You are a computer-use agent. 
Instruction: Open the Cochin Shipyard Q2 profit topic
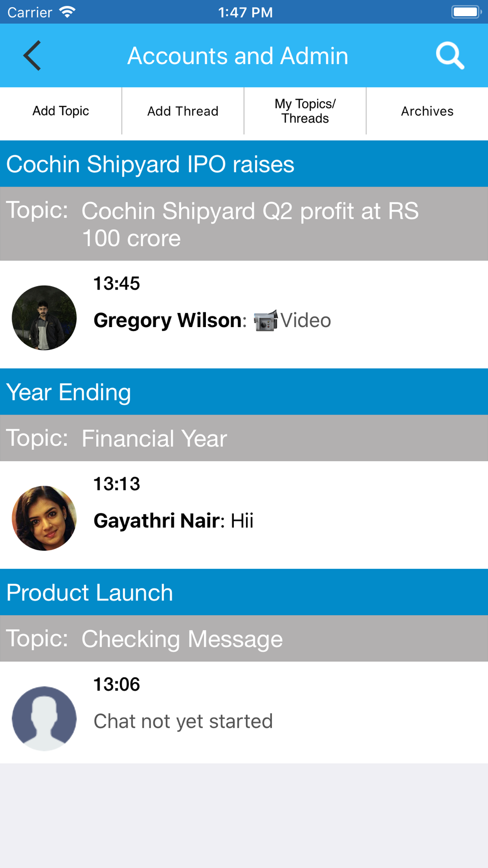244,224
